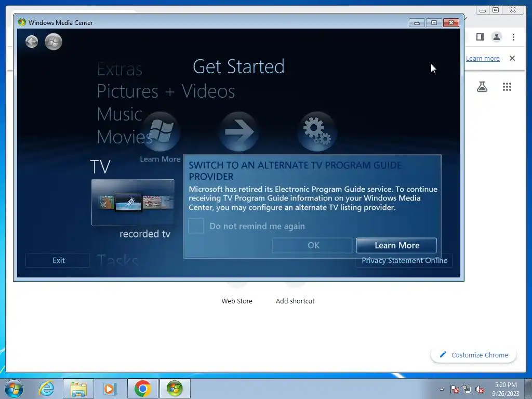Open Privacy Statement Online

point(404,261)
